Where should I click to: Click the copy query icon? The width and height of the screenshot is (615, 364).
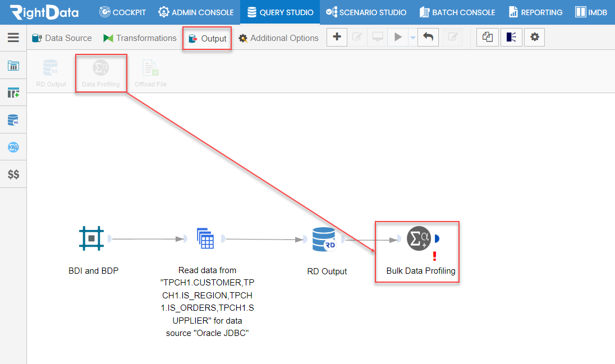tap(488, 37)
